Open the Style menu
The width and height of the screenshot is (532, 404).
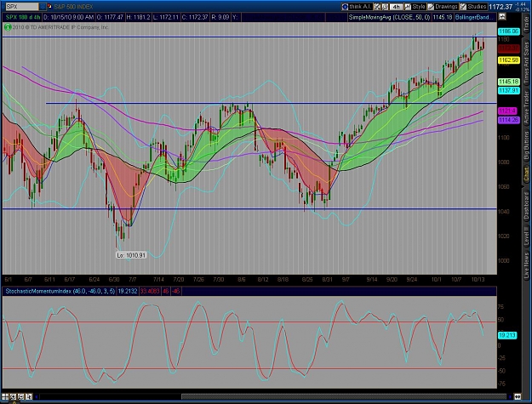click(x=419, y=7)
